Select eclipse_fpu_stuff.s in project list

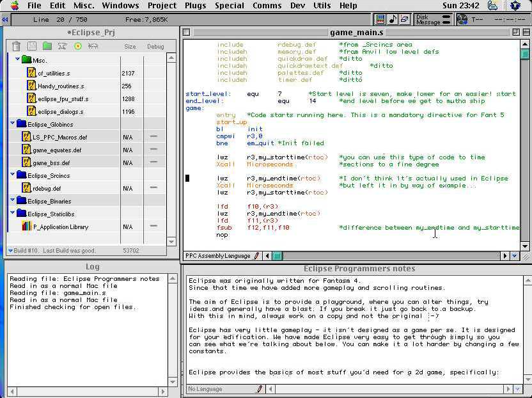click(x=63, y=99)
